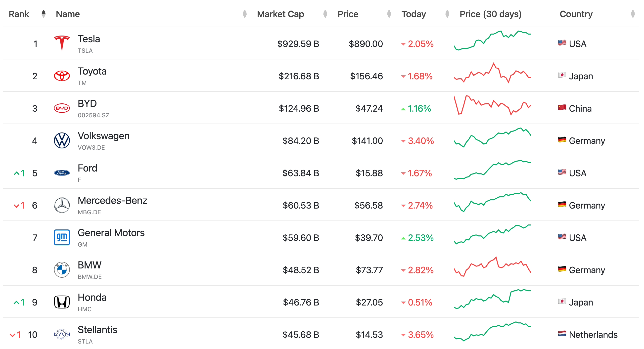Click the Volkswagen logo icon

pos(62,140)
